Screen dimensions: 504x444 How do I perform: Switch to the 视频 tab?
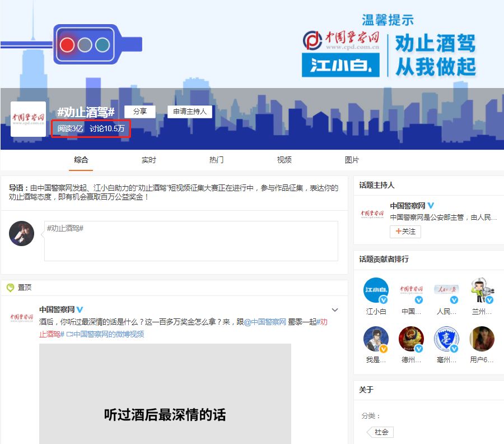coord(284,160)
